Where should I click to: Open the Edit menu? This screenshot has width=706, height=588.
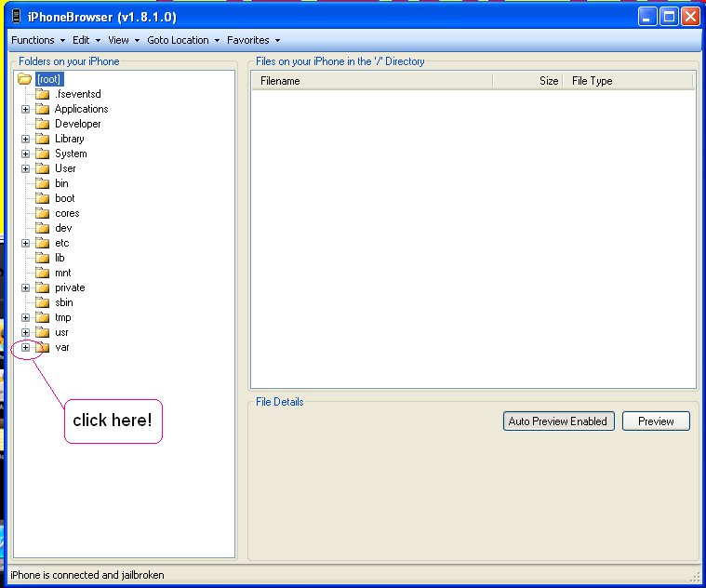pos(87,40)
